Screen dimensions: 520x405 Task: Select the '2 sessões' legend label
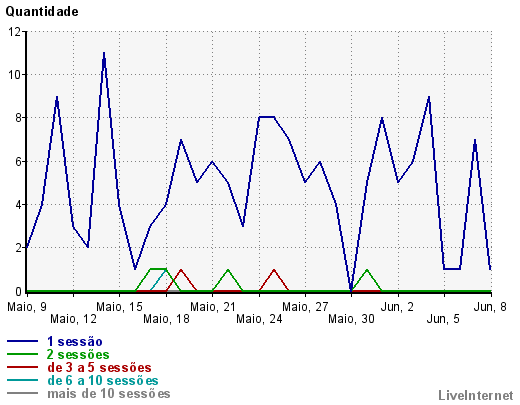click(78, 354)
